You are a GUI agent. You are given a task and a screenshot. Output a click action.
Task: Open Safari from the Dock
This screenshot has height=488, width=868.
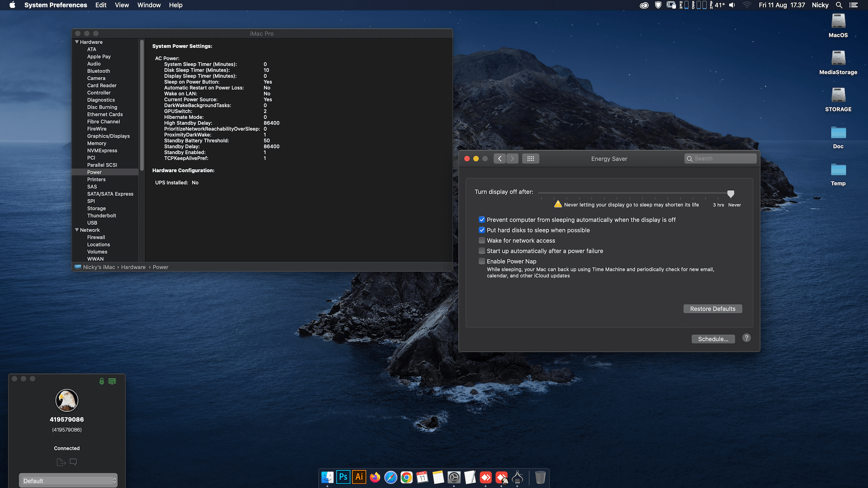[x=391, y=477]
